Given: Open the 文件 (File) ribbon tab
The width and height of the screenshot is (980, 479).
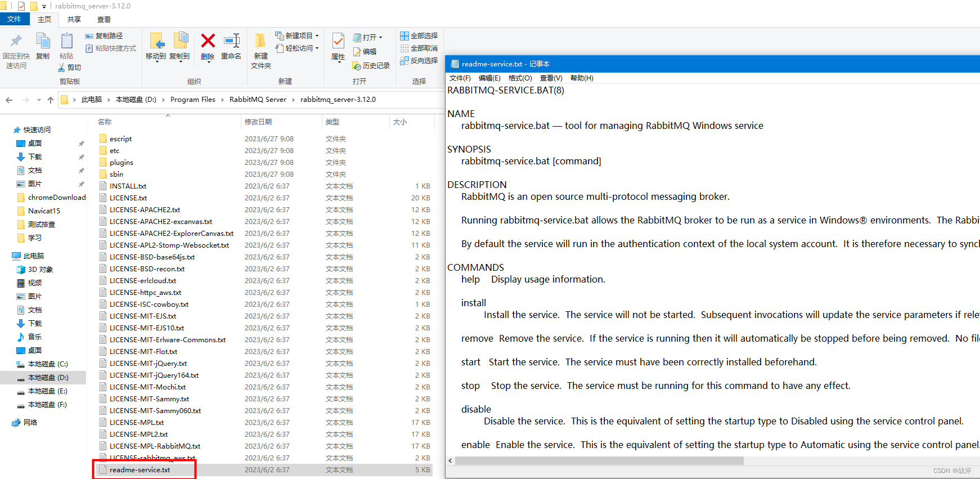Looking at the screenshot, I should point(15,19).
